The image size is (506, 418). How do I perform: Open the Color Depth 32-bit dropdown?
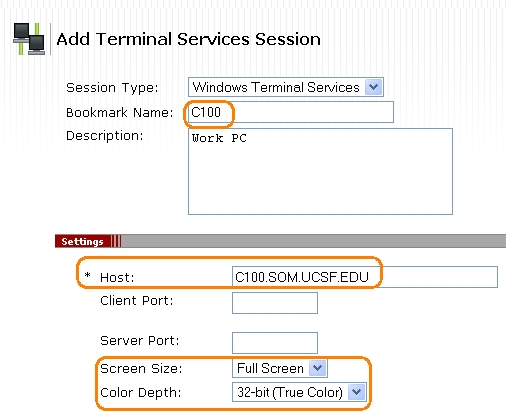(299, 392)
